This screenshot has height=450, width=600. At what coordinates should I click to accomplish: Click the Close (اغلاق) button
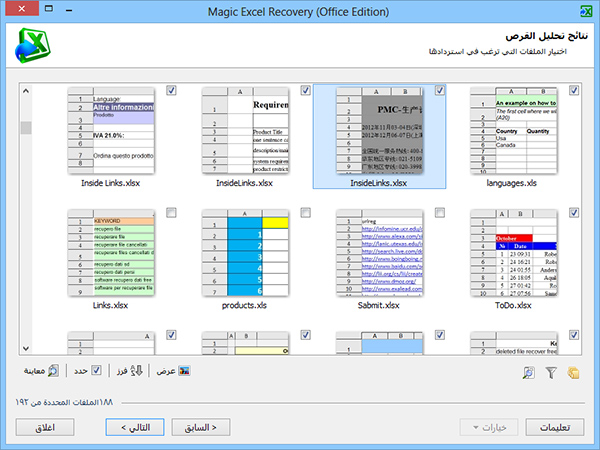[45, 427]
